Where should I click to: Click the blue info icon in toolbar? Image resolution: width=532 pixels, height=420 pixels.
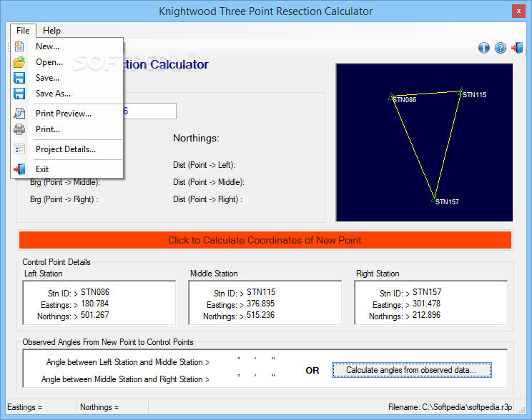(484, 48)
